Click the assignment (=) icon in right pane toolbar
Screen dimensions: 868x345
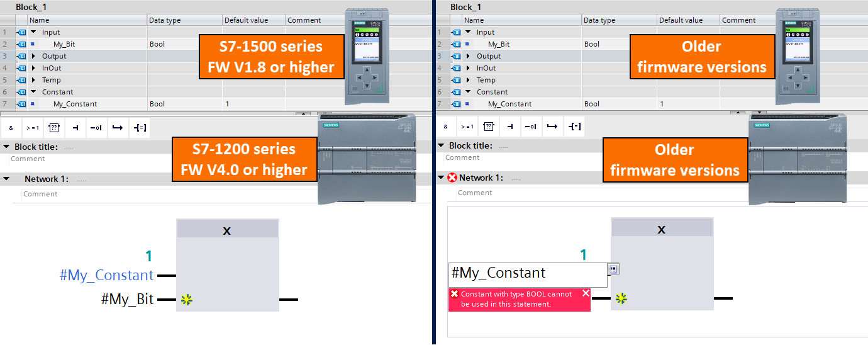[x=573, y=127]
